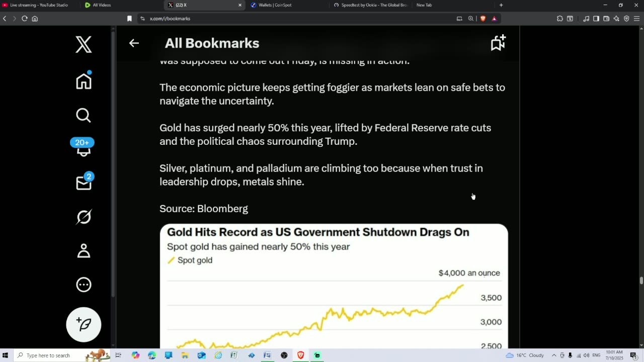The height and width of the screenshot is (362, 644).
Task: Open Brave Shields lion icon
Action: (x=483, y=19)
